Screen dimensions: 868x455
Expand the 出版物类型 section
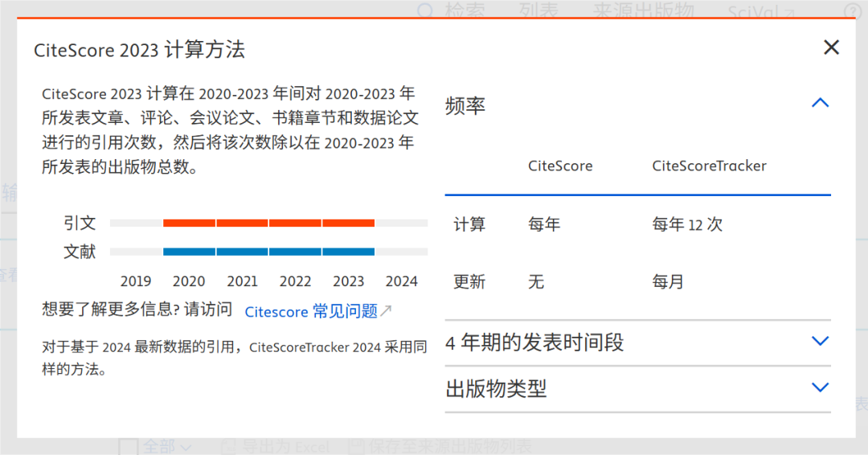point(820,387)
